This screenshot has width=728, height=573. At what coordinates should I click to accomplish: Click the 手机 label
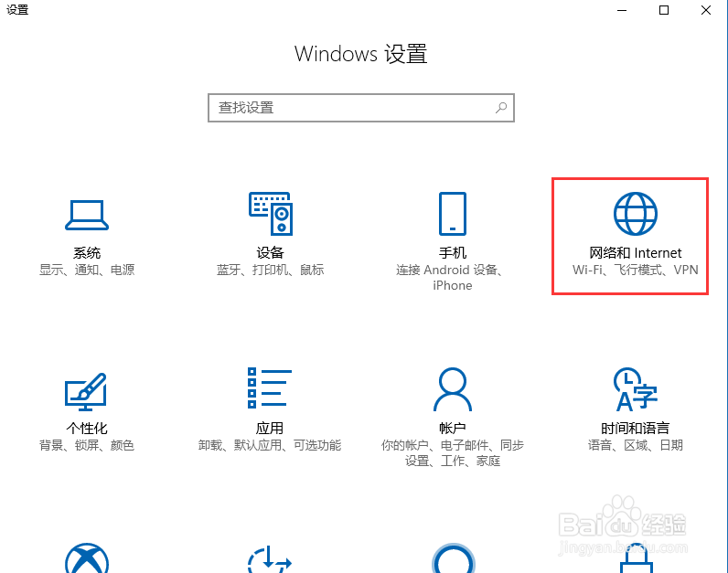(453, 253)
